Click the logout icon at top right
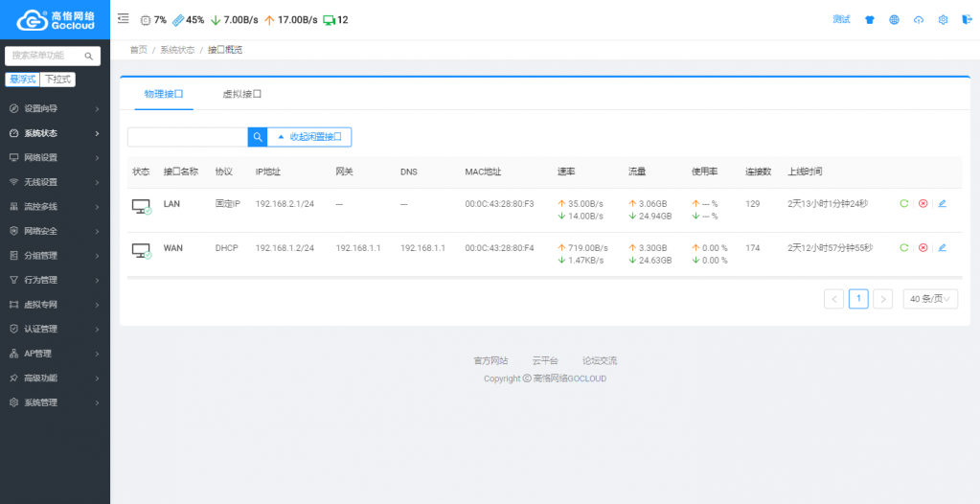Screen dimensions: 980x504 click(968, 19)
